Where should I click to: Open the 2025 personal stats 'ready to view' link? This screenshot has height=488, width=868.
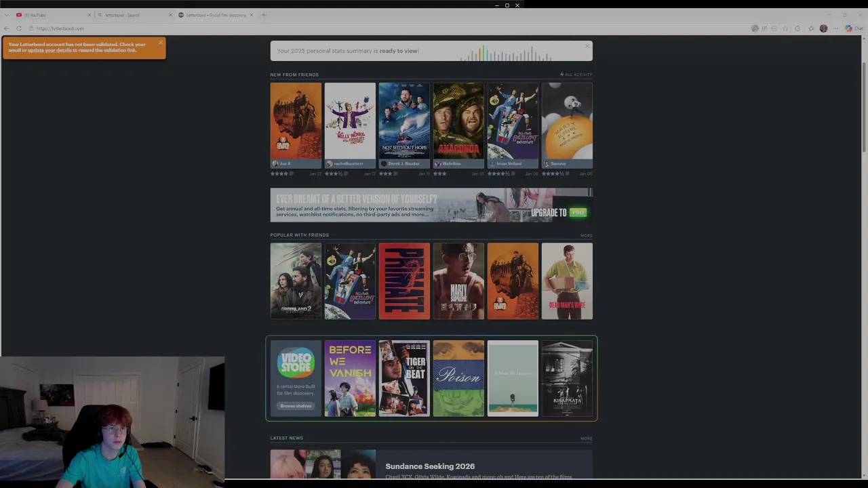(x=399, y=51)
